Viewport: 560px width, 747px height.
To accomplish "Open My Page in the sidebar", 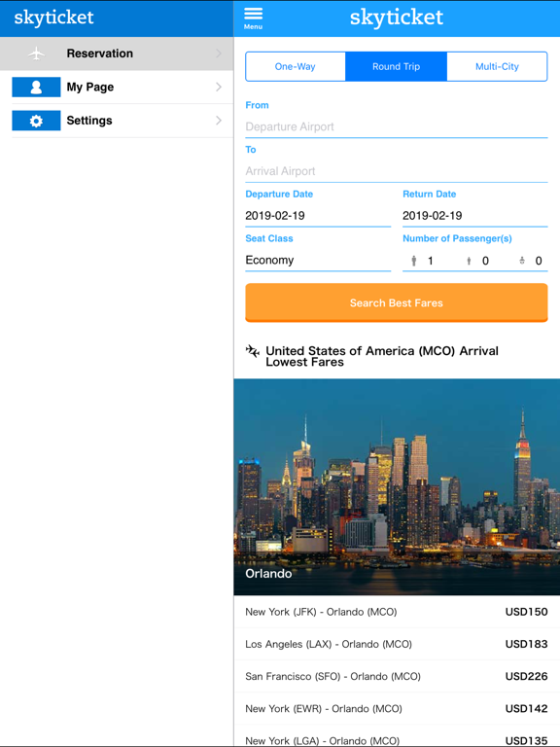I will click(117, 87).
